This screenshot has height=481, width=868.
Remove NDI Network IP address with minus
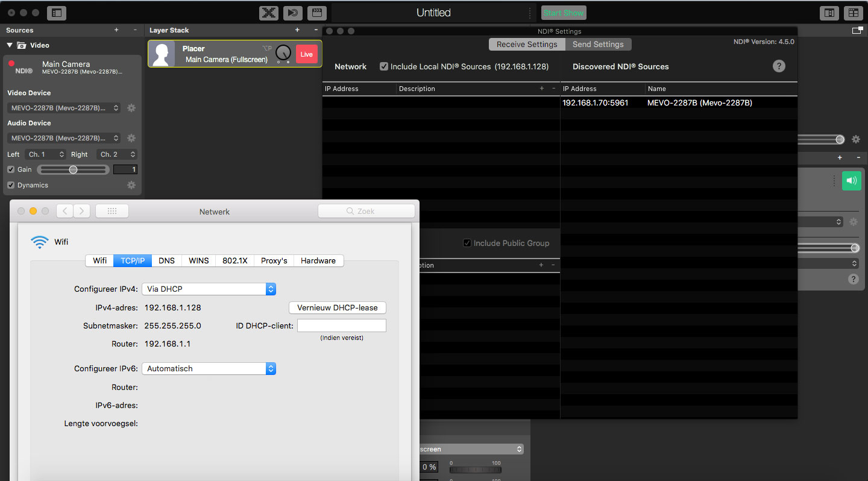(x=553, y=89)
